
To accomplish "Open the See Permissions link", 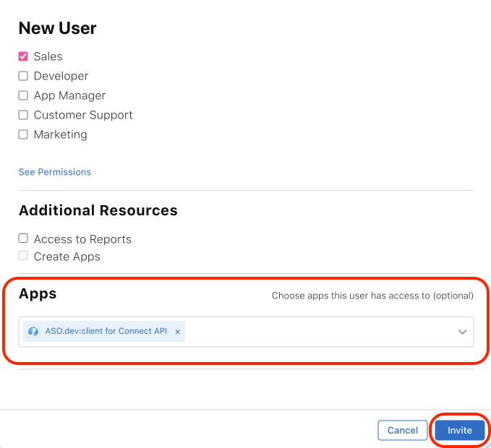I will pos(55,172).
